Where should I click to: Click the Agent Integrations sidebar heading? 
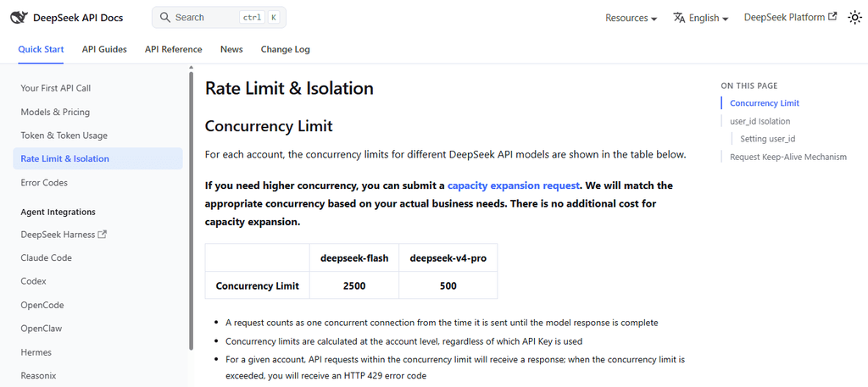(x=58, y=212)
